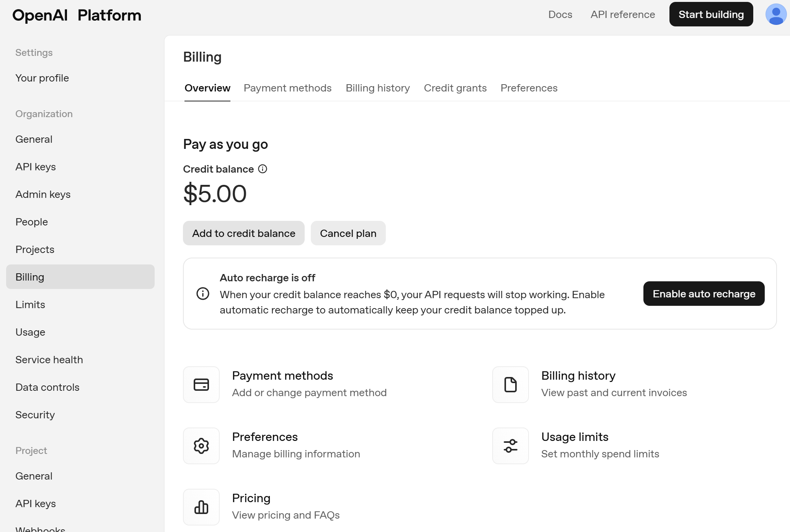Click Add to credit balance button
Screen dimensions: 790x532
click(244, 233)
